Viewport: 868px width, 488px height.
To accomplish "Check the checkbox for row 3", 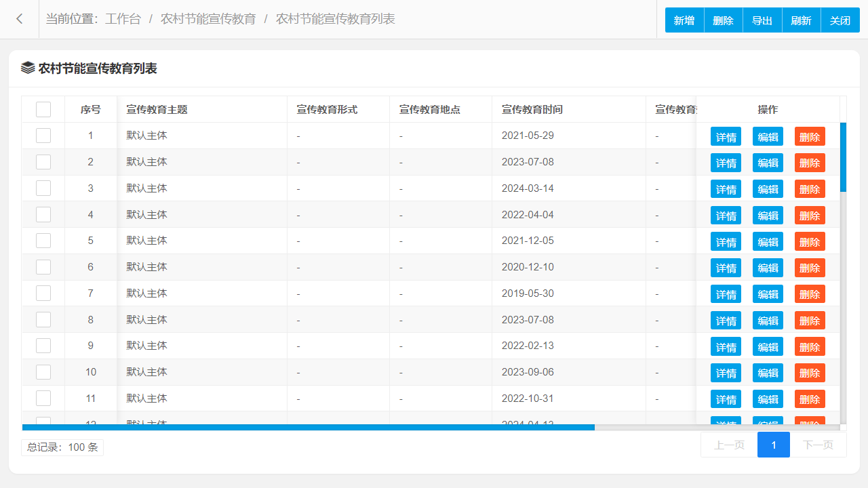I will (43, 188).
